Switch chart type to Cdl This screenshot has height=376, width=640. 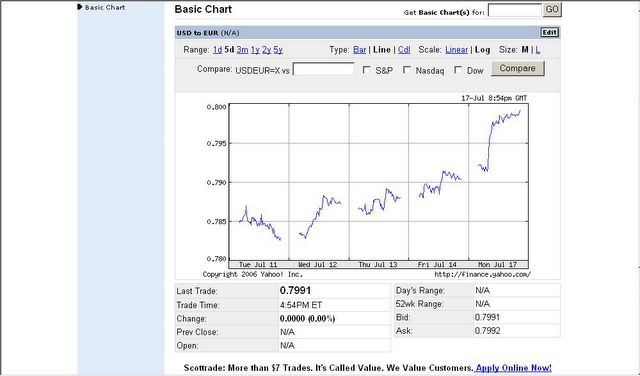click(x=404, y=50)
